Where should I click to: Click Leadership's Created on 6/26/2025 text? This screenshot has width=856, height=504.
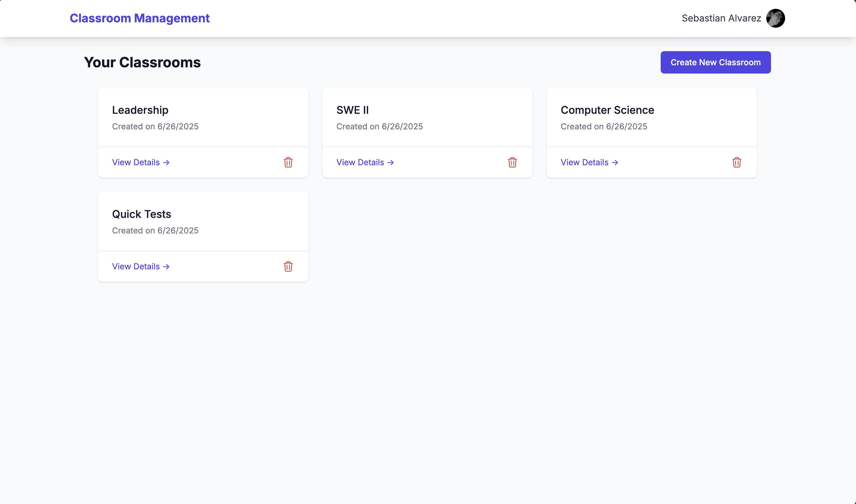click(x=155, y=126)
